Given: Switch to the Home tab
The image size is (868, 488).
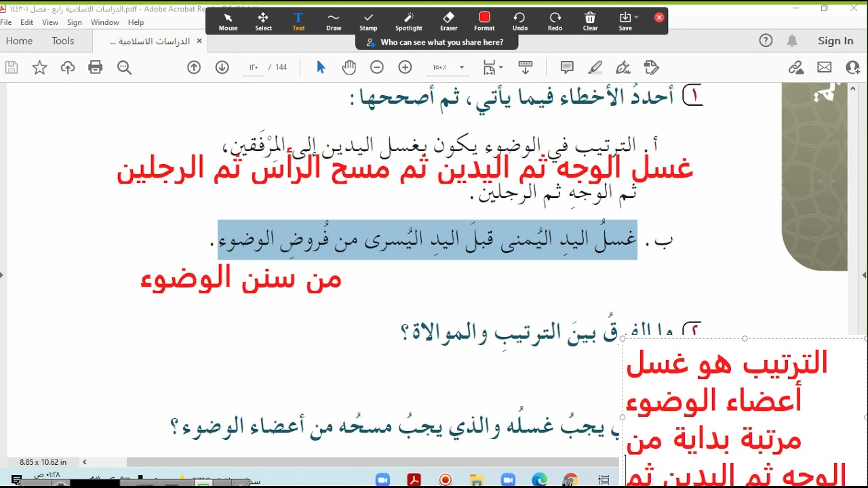Looking at the screenshot, I should coord(19,41).
